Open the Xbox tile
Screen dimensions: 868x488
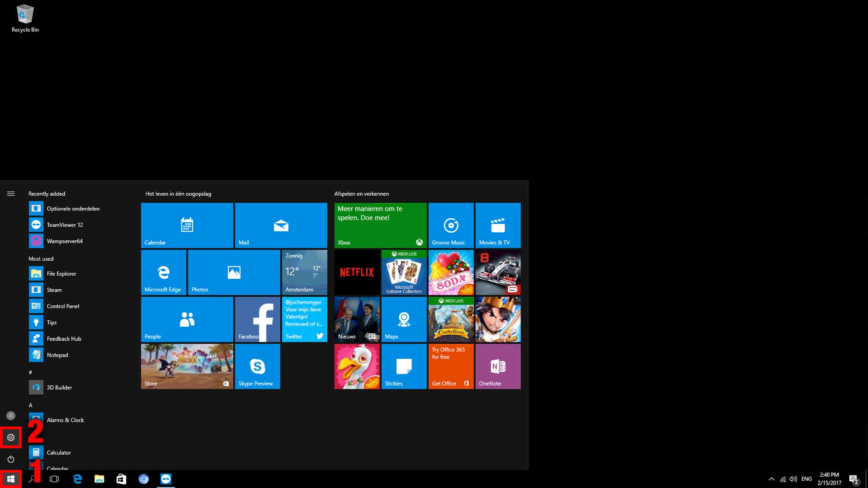tap(381, 225)
